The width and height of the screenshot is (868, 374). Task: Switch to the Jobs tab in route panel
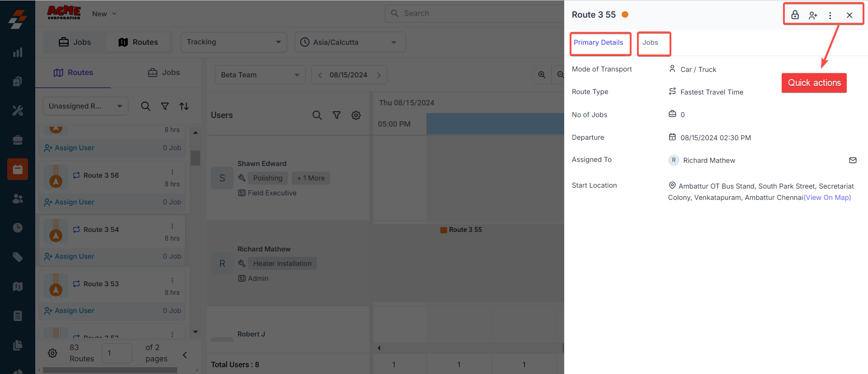click(650, 43)
